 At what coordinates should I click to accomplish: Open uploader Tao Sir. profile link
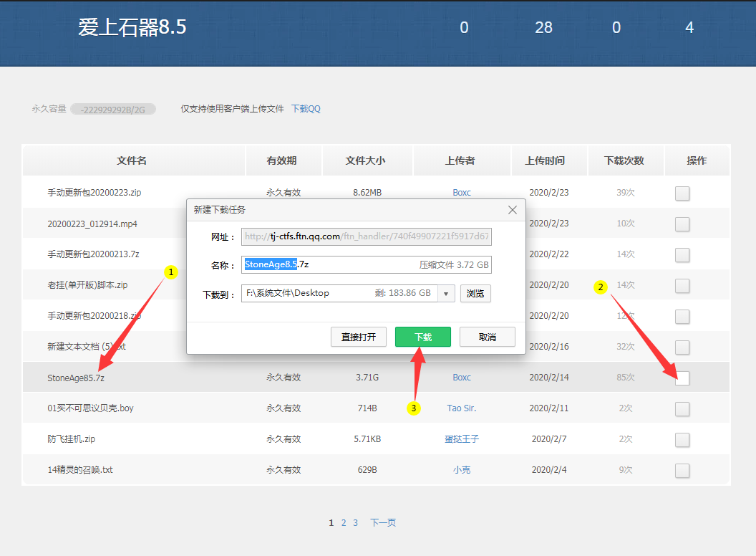click(462, 408)
